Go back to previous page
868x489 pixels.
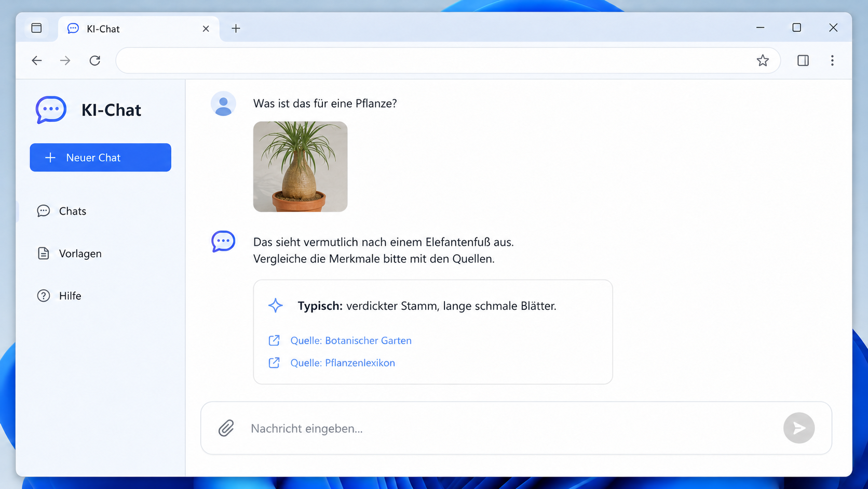(x=36, y=60)
